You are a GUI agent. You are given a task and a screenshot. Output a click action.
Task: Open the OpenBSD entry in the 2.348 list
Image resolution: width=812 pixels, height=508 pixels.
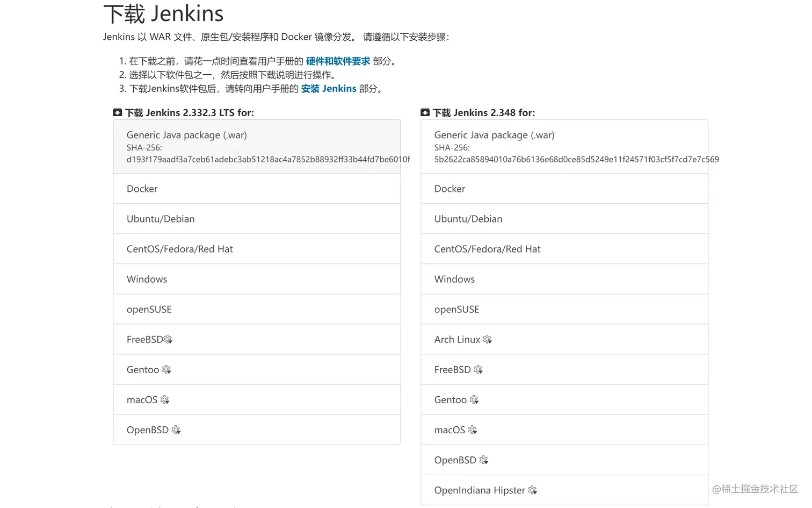point(564,460)
